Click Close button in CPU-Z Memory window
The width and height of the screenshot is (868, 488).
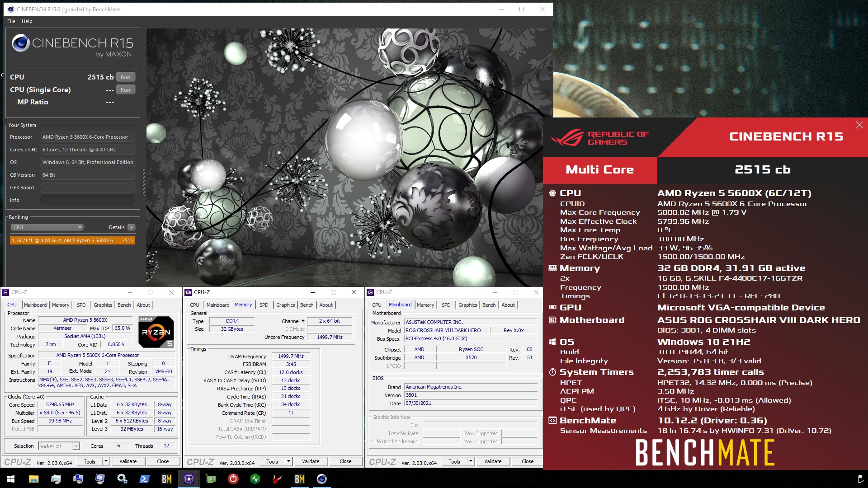point(346,461)
